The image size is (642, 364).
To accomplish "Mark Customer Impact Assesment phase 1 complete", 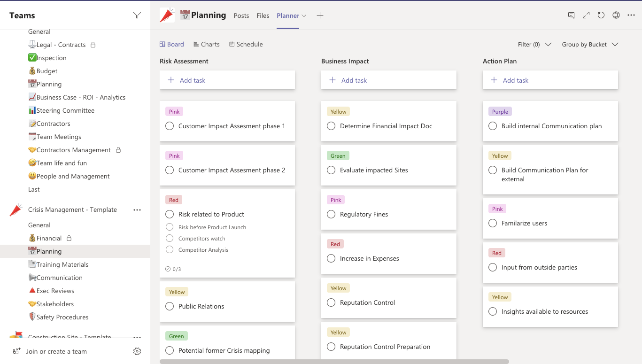I will [170, 126].
